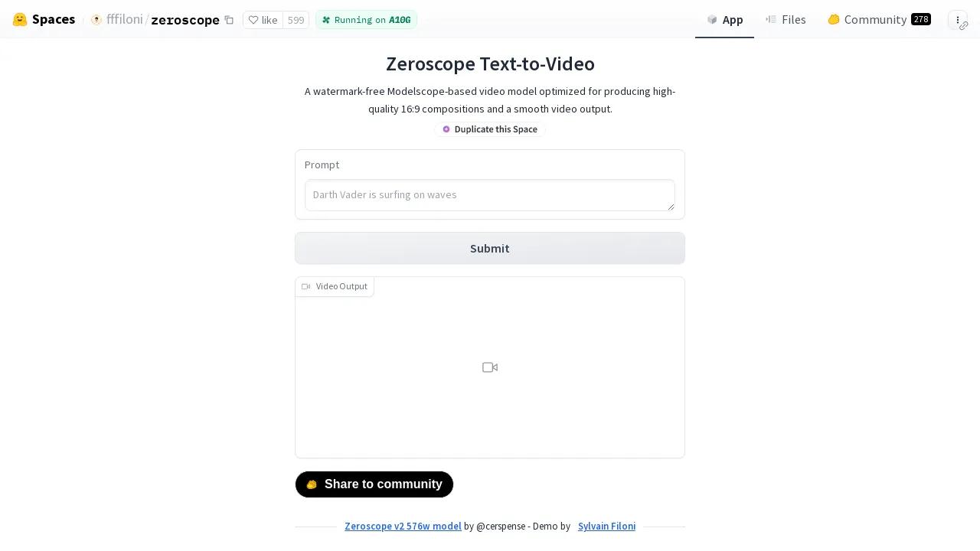980x551 pixels.
Task: Copy the space name with the copy icon
Action: click(229, 20)
